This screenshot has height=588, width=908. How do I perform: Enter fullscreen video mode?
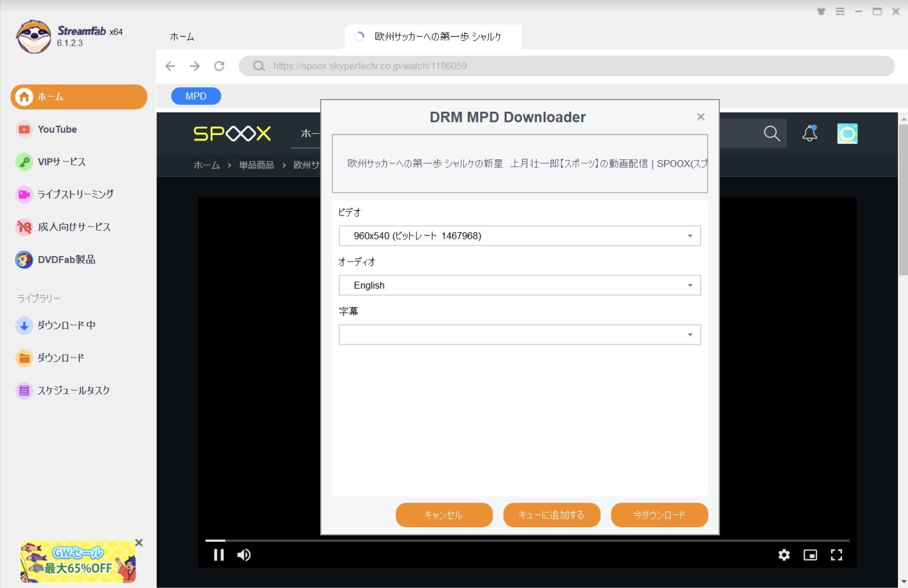point(837,555)
